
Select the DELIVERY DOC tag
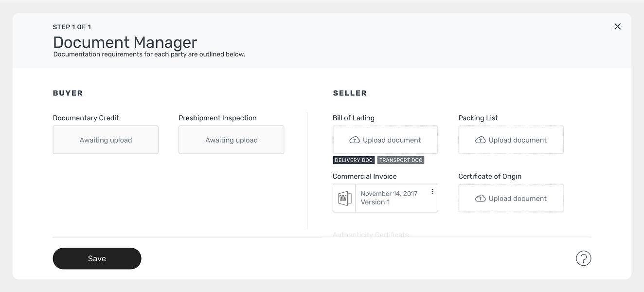click(x=354, y=160)
